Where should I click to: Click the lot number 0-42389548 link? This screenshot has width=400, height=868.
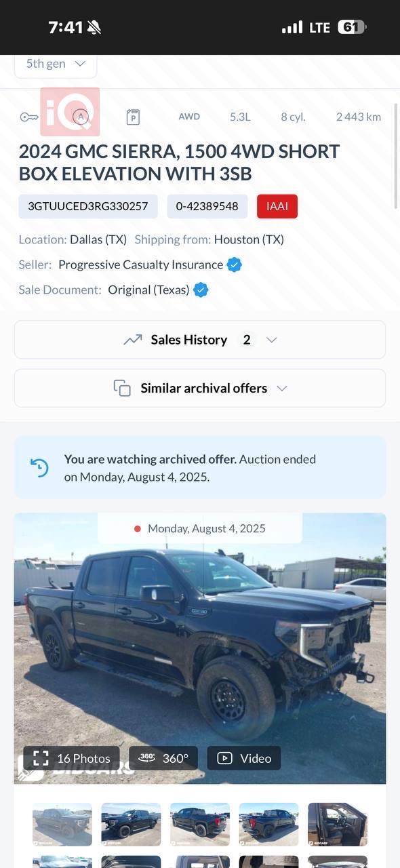coord(207,206)
